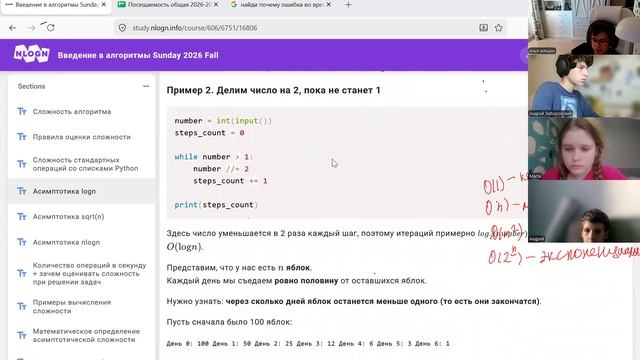Click code line 'steps_count = 0'
640x360 pixels.
click(209, 133)
